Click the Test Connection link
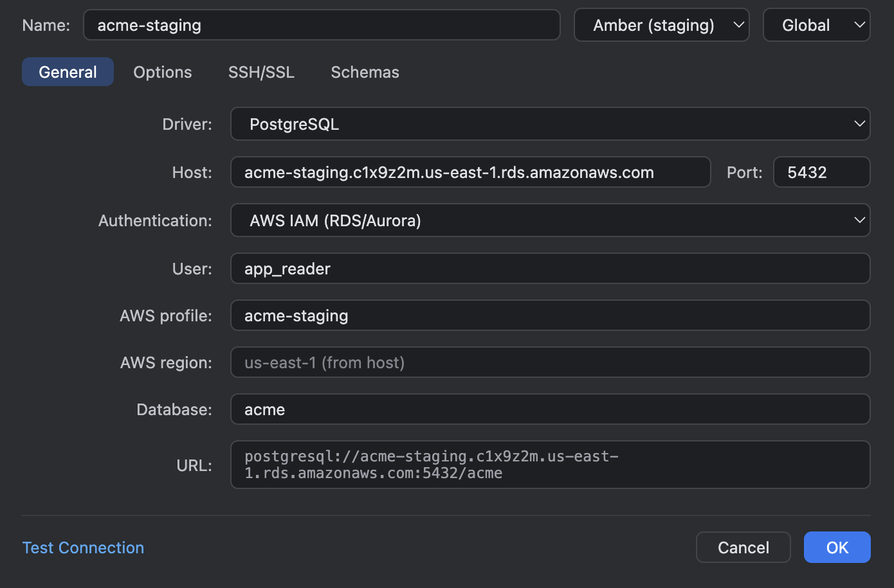 [x=83, y=548]
